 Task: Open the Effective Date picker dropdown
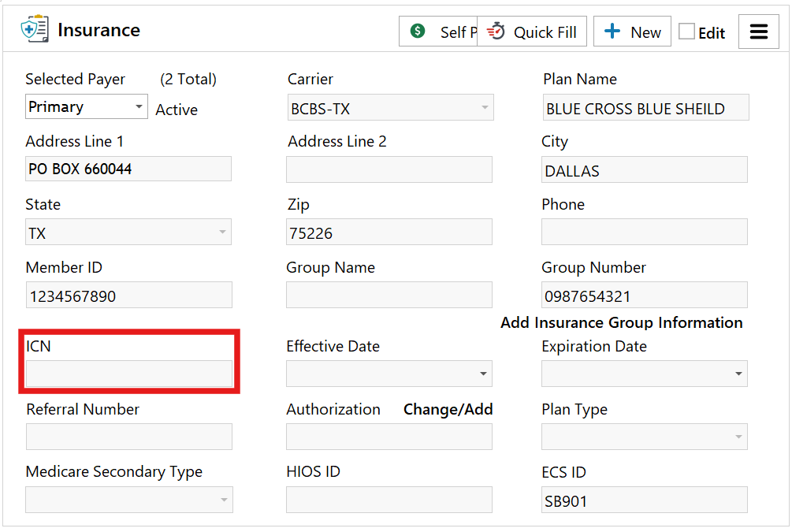pyautogui.click(x=483, y=374)
